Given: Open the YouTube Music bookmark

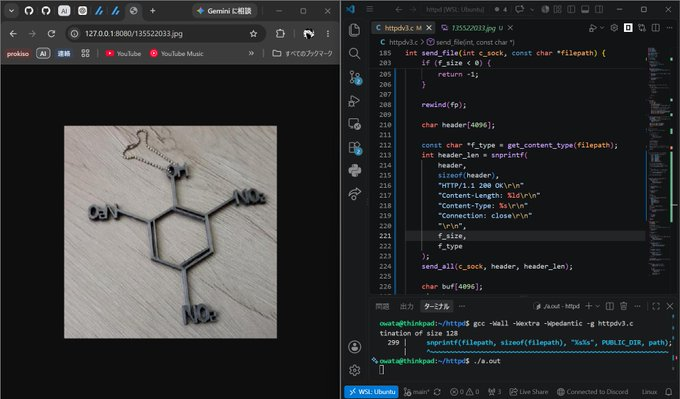Looking at the screenshot, I should pos(177,53).
